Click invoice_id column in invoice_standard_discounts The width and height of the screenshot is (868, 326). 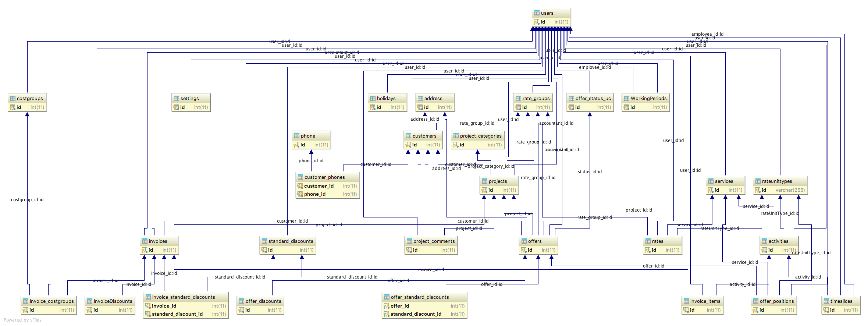tap(186, 306)
